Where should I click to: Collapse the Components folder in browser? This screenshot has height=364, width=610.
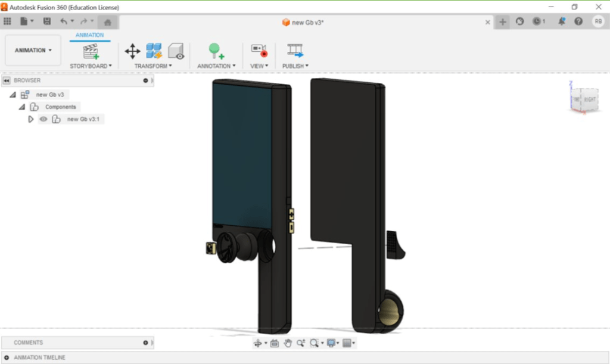click(x=22, y=107)
